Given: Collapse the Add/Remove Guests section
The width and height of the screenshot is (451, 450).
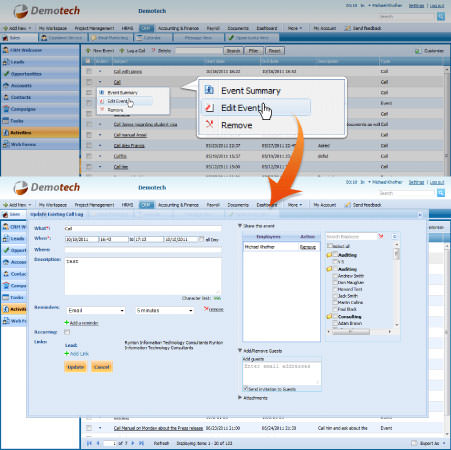Looking at the screenshot, I should tap(240, 351).
